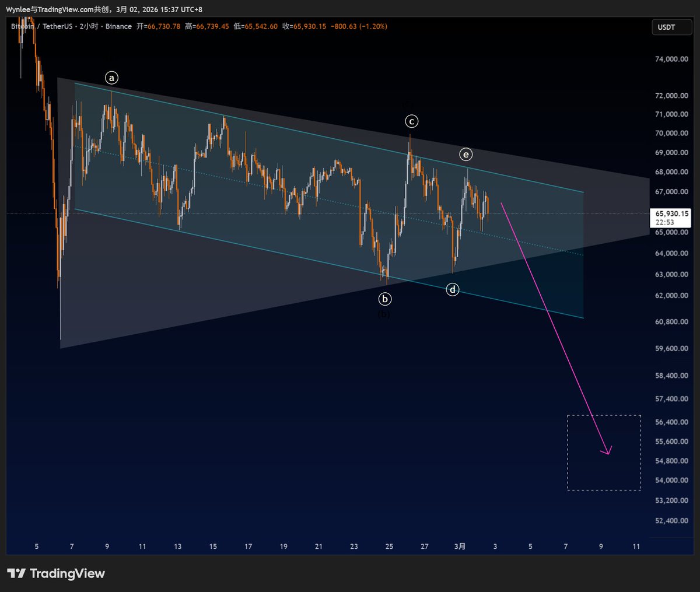Click the 27 date label on time axis
This screenshot has height=592, width=700.
pos(425,547)
